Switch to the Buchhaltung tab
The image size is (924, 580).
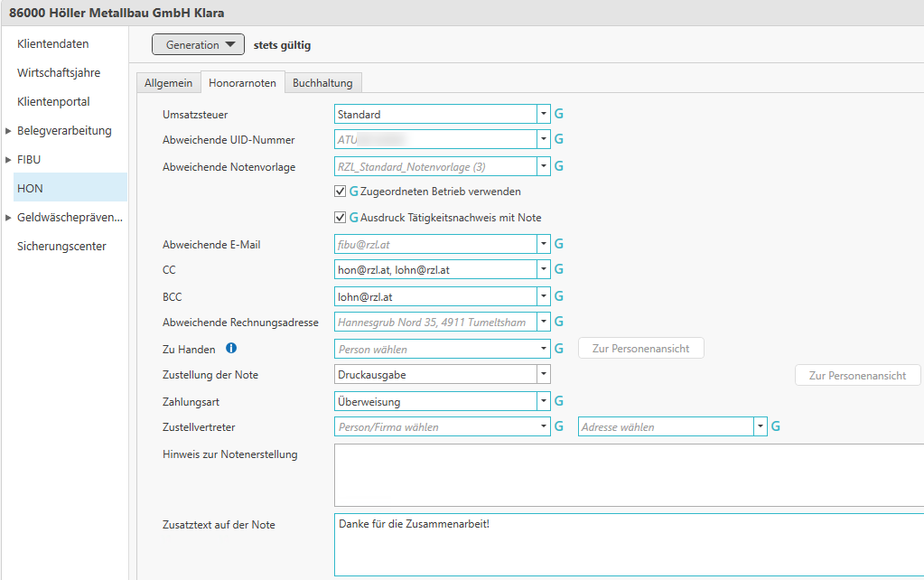(322, 83)
